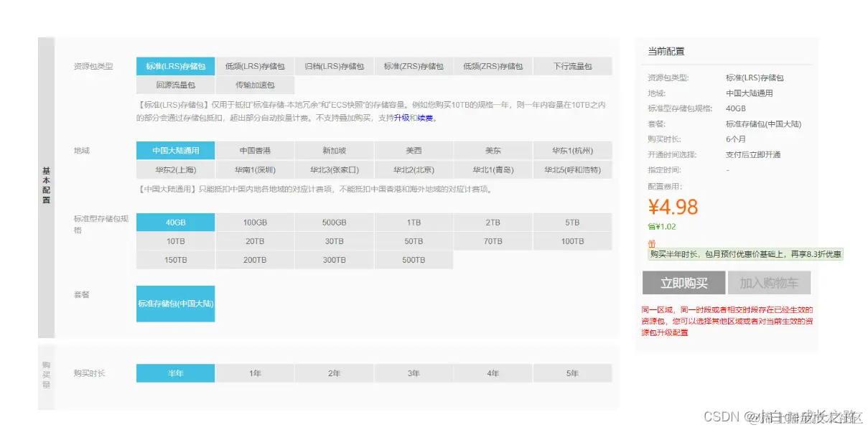868x430 pixels.
Task: Select 2TB storage specification
Action: 493,223
